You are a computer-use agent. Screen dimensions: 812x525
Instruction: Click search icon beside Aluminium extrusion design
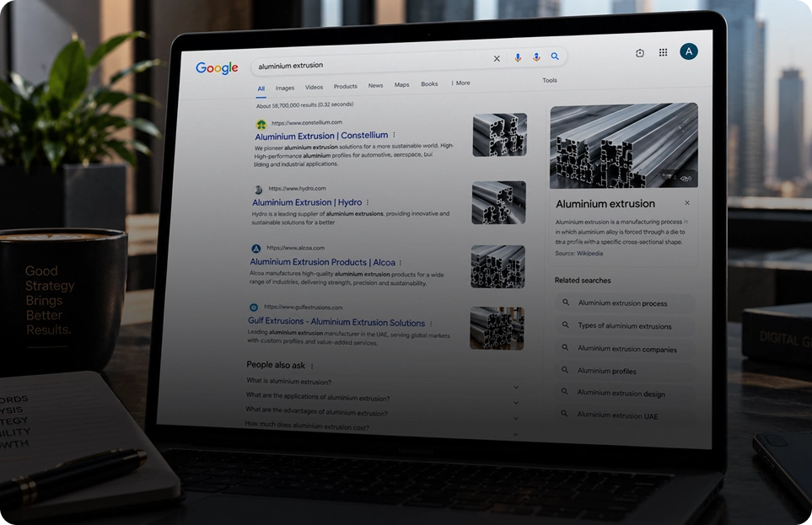(564, 391)
